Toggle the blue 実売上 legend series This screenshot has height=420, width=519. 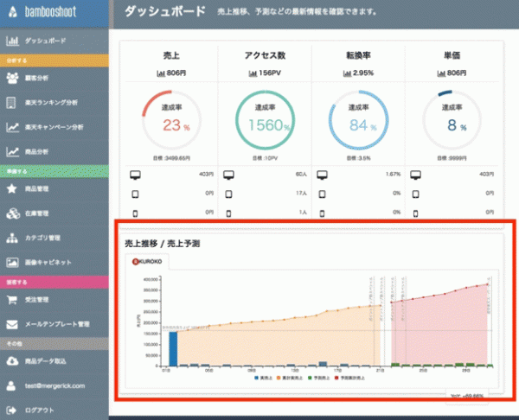point(263,378)
